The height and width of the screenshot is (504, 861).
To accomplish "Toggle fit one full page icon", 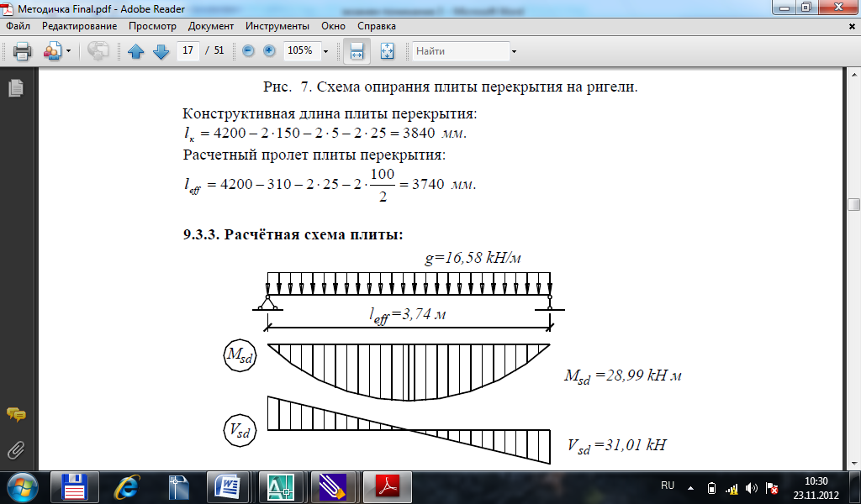I will pos(387,51).
